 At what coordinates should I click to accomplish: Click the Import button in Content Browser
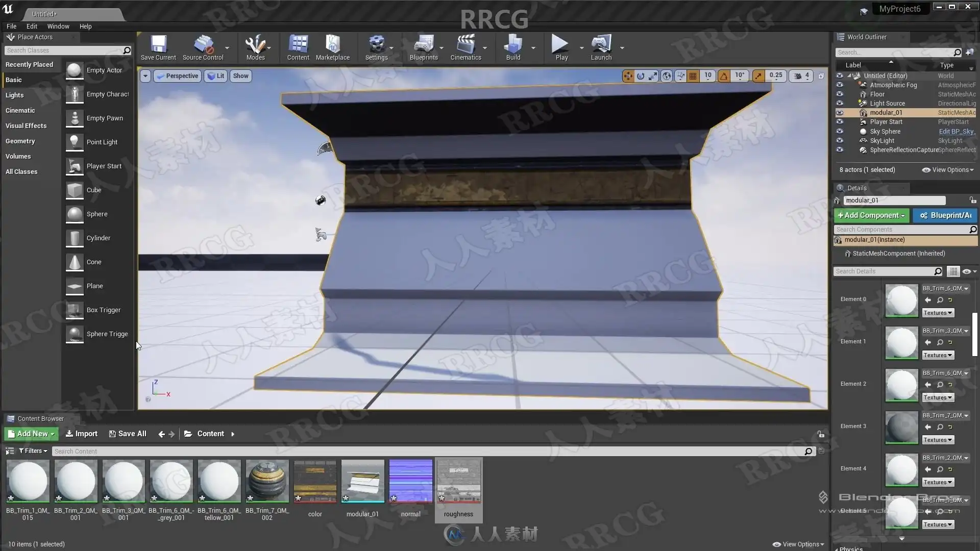(x=82, y=434)
